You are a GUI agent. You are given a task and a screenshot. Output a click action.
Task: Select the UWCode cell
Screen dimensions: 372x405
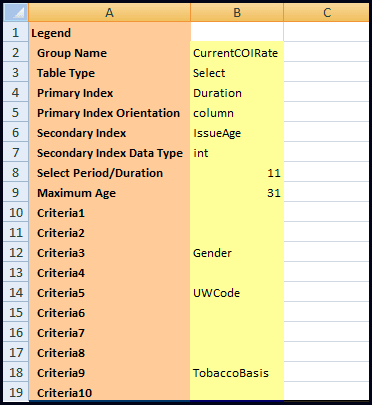pos(237,293)
